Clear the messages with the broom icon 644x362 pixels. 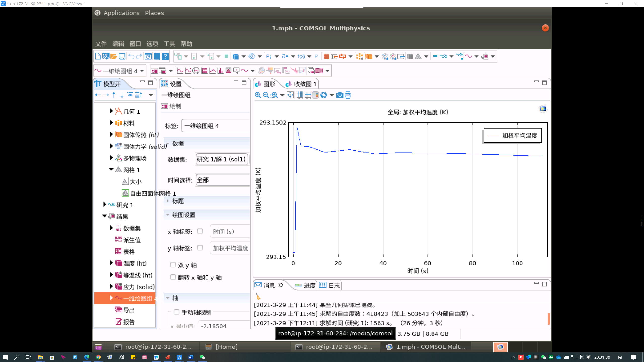tap(258, 296)
